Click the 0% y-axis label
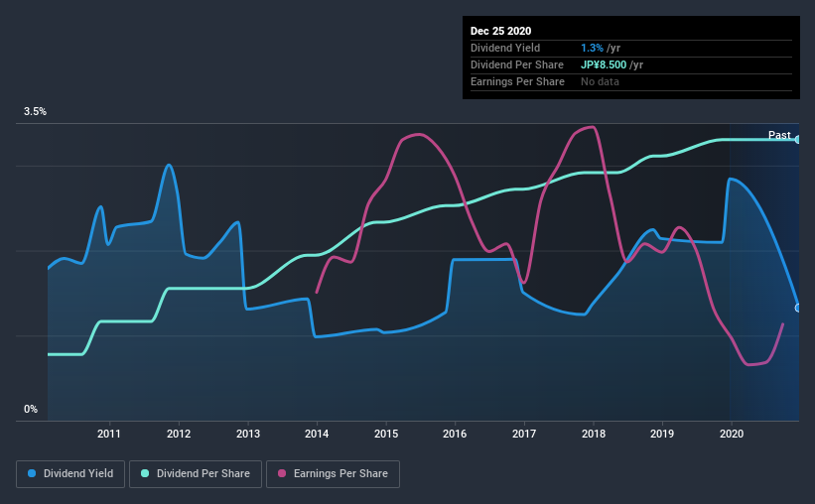Image resolution: width=815 pixels, height=504 pixels. (x=31, y=409)
